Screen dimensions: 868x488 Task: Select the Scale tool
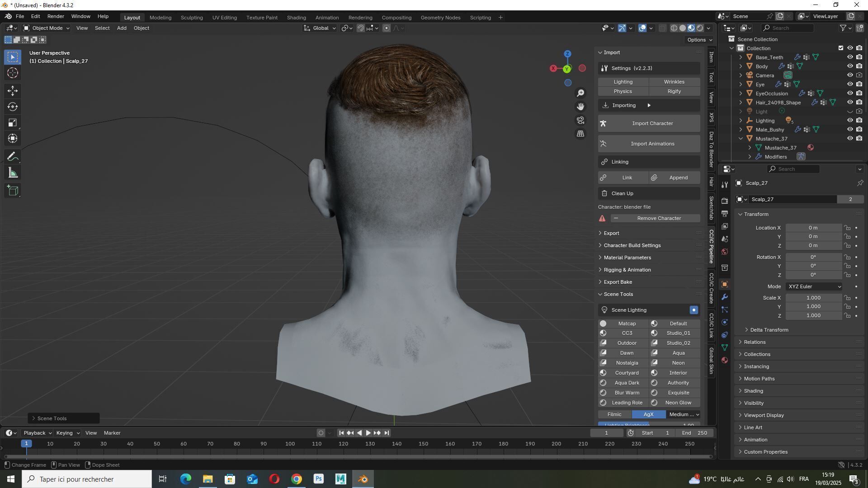pyautogui.click(x=13, y=122)
